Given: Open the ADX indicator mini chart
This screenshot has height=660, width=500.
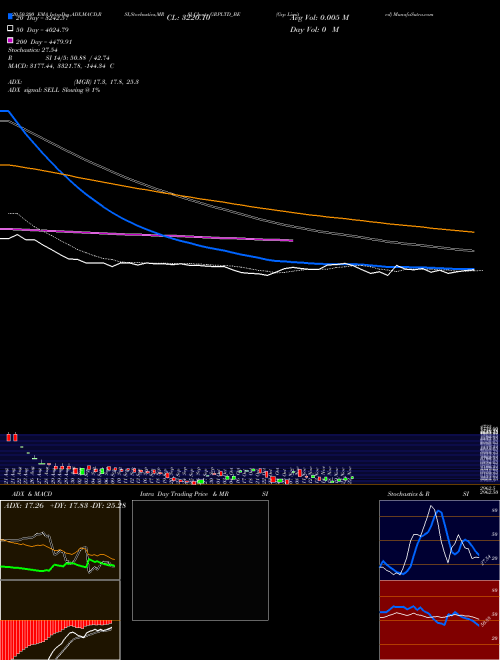Looking at the screenshot, I should click(x=60, y=540).
